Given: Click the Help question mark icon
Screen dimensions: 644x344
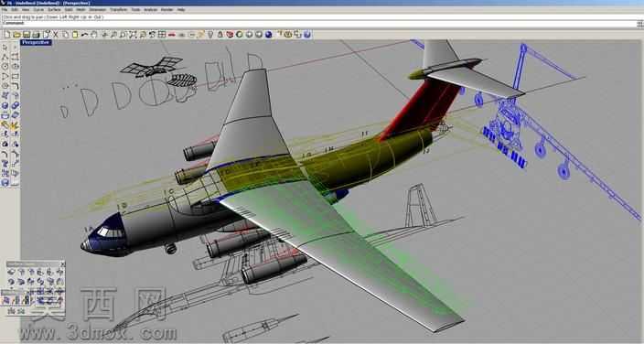Looking at the screenshot, I should point(307,35).
